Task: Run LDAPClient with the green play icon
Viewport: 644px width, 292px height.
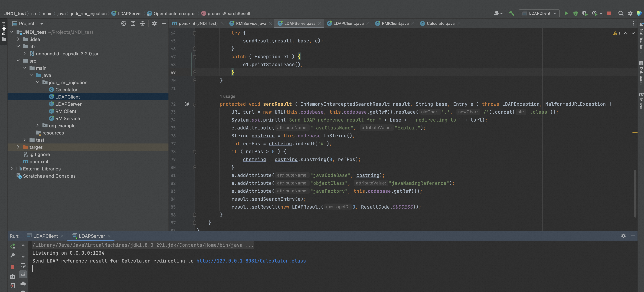Action: click(566, 13)
